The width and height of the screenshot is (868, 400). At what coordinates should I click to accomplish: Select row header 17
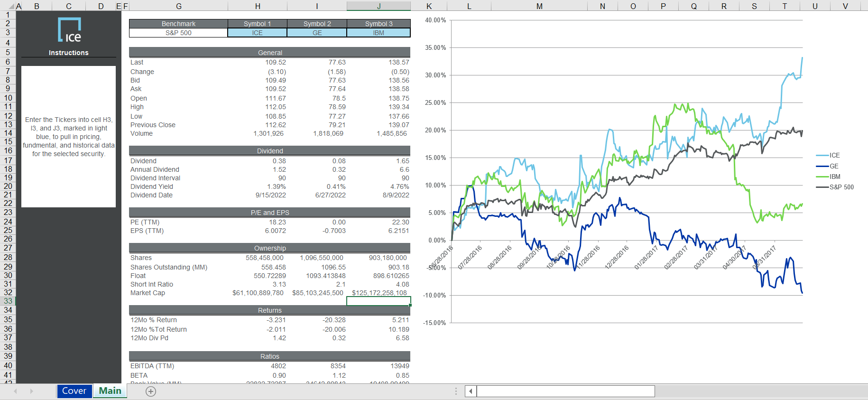(x=8, y=160)
